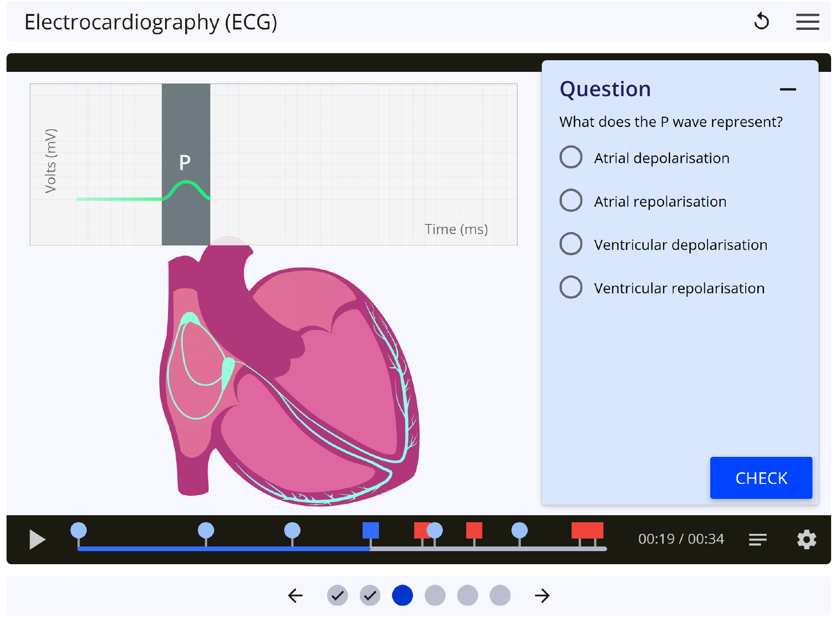
Task: Play the ECG animation
Action: (37, 539)
